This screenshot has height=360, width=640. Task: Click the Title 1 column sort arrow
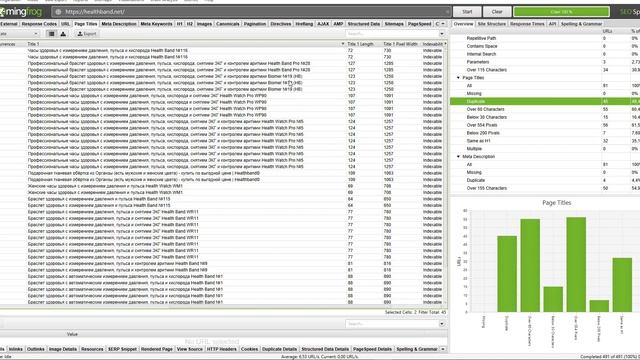(x=342, y=44)
